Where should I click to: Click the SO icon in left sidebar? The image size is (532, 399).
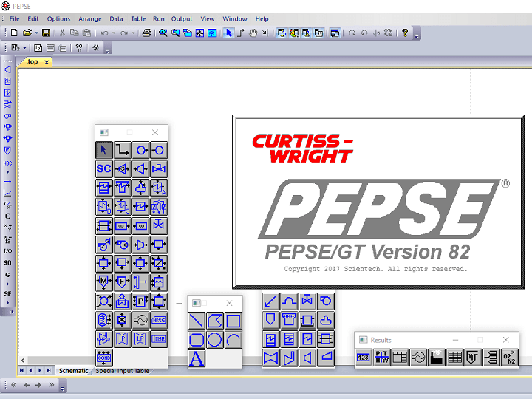tap(7, 262)
